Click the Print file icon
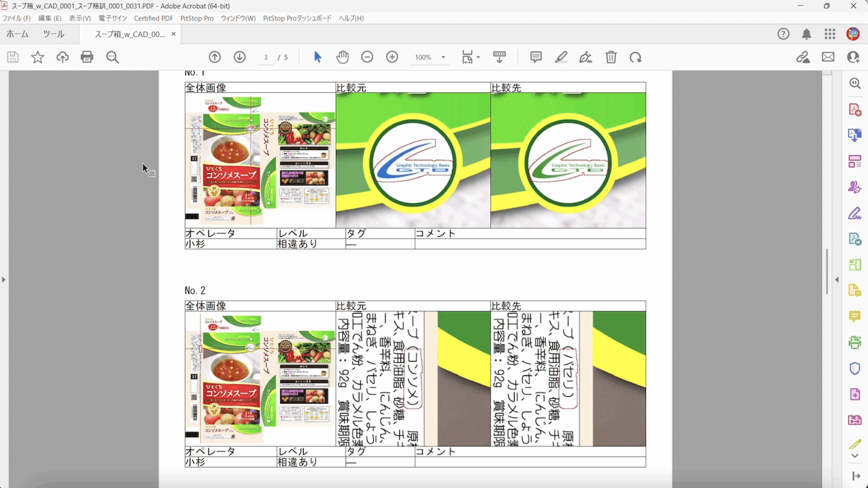The width and height of the screenshot is (868, 488). 87,57
